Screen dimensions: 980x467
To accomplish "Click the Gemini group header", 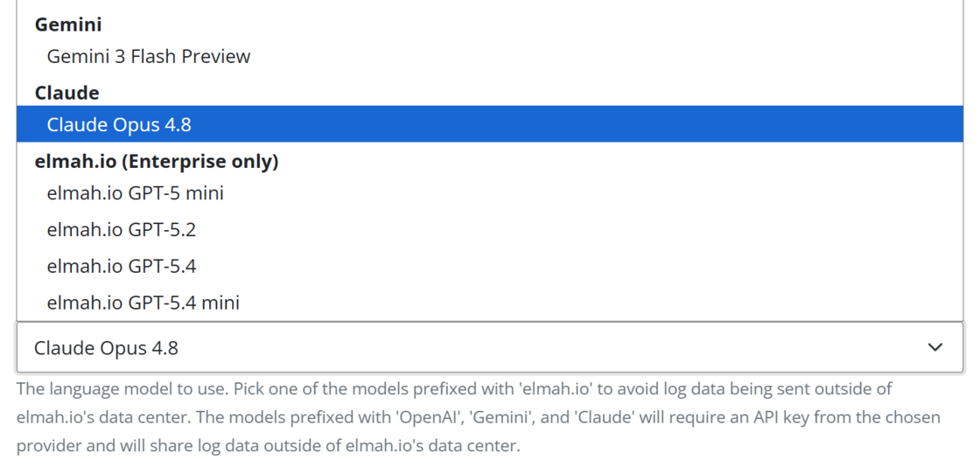I will [68, 25].
